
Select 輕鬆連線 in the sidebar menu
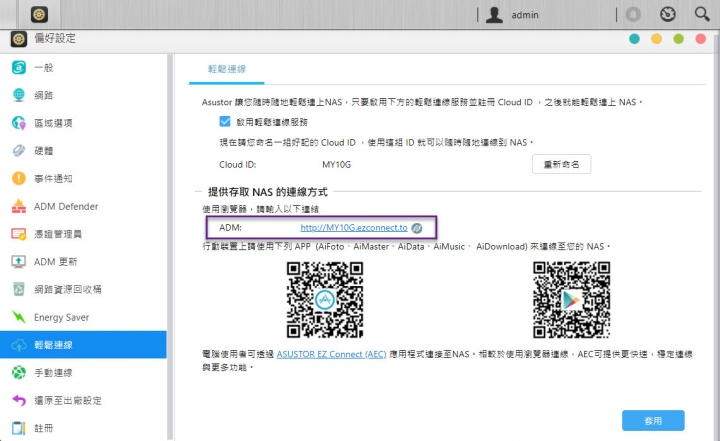click(83, 345)
